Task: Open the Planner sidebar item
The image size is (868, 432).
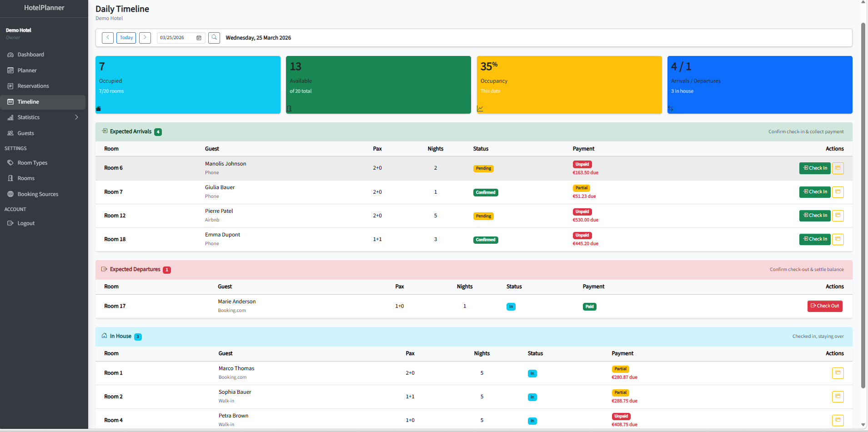Action: pos(43,70)
